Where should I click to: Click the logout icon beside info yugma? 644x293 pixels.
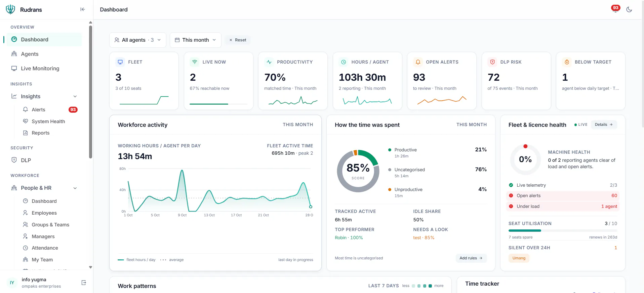pyautogui.click(x=84, y=283)
